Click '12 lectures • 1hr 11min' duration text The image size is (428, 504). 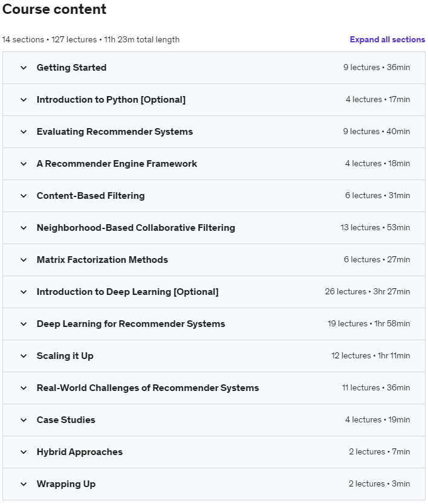tap(370, 356)
